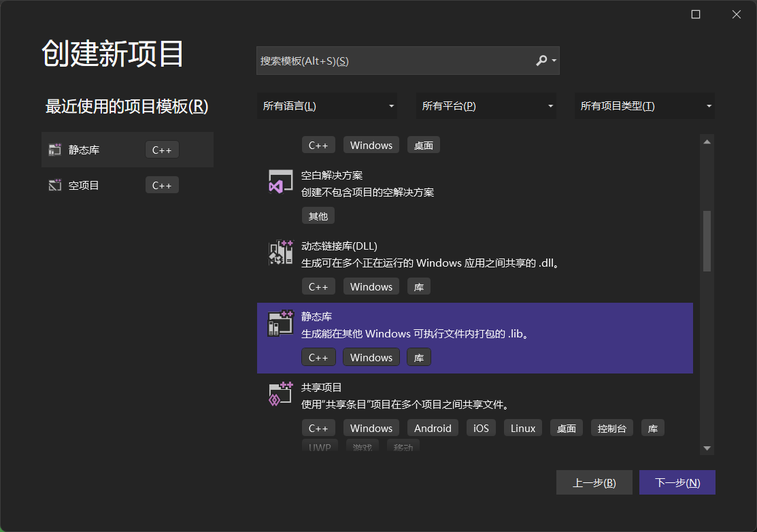Click the 桌面 tag in the top template row
This screenshot has width=757, height=532.
424,145
